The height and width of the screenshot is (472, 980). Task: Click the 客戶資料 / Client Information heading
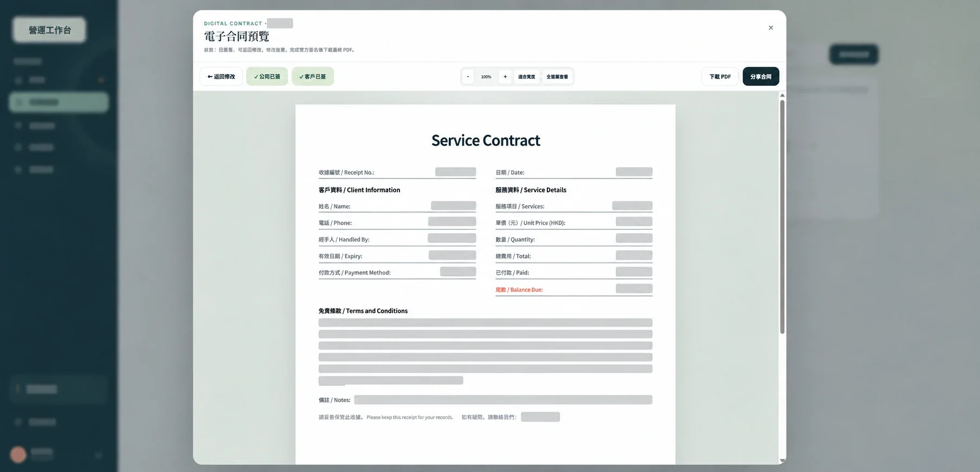(x=359, y=190)
